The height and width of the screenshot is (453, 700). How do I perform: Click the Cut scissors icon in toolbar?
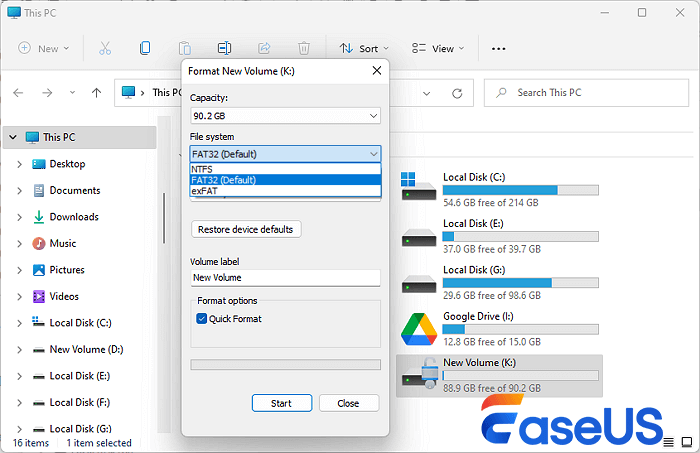coord(105,48)
